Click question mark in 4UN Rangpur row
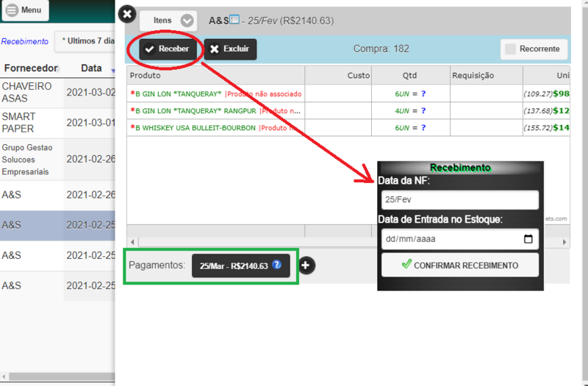The height and width of the screenshot is (386, 588). (x=423, y=111)
